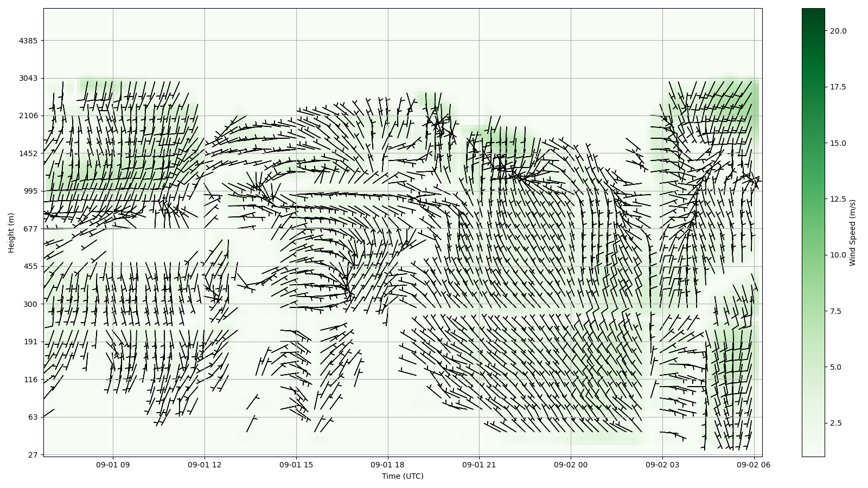This screenshot has width=868, height=488.
Task: Click the darkest green top of colorbar
Action: pyautogui.click(x=813, y=12)
